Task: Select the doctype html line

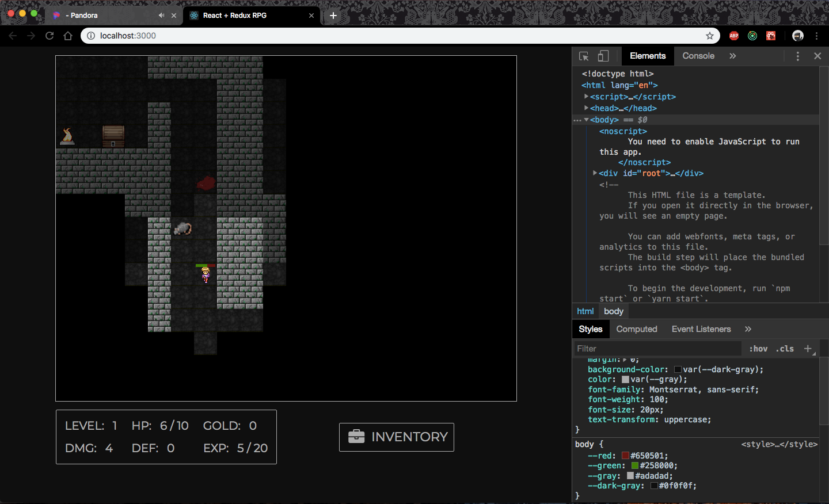Action: [618, 74]
